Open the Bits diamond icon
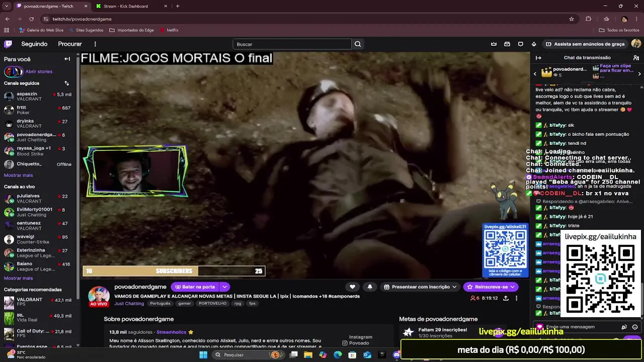 (x=534, y=44)
